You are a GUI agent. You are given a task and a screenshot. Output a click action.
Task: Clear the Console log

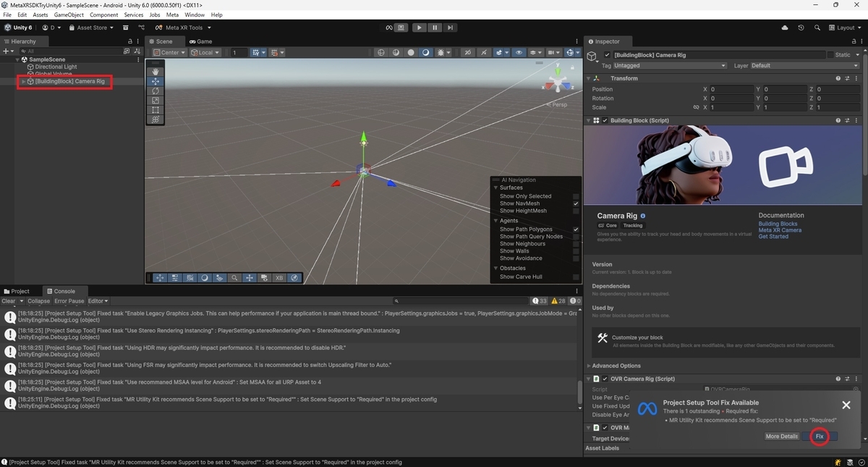click(9, 301)
